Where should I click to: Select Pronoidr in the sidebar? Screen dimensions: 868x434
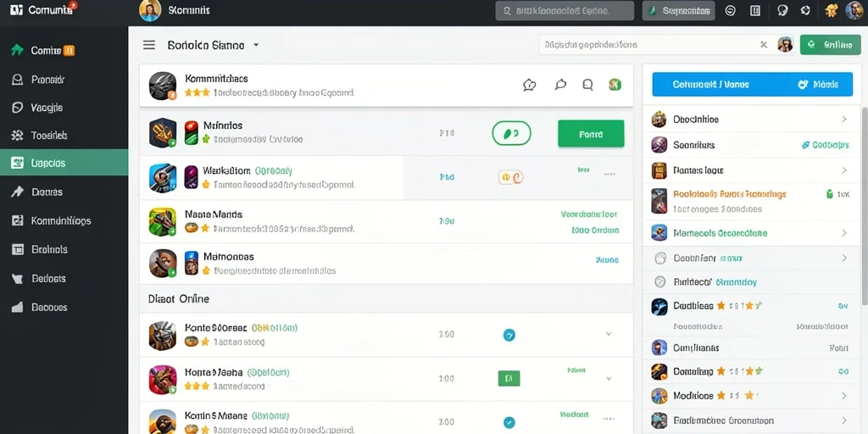pyautogui.click(x=64, y=80)
